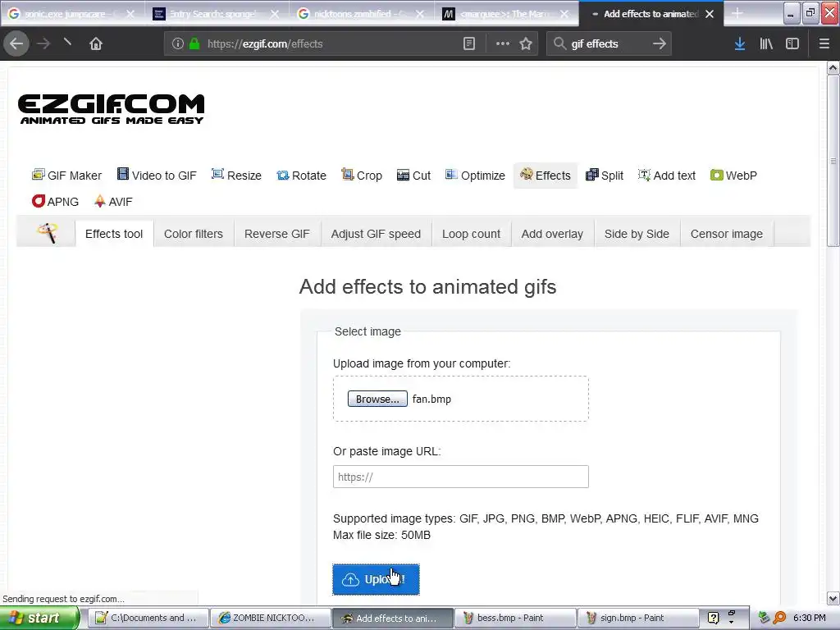Open the Library icon in toolbar

pyautogui.click(x=766, y=43)
